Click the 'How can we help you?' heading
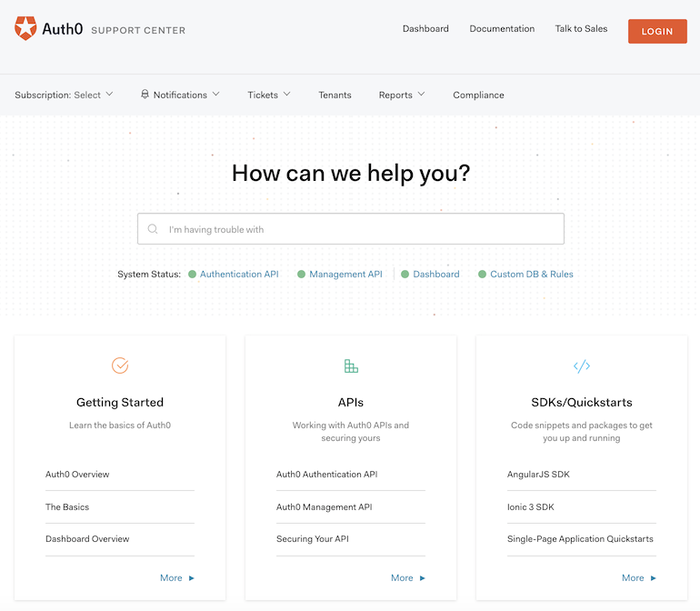Viewport: 700px width, 611px height. (x=350, y=174)
